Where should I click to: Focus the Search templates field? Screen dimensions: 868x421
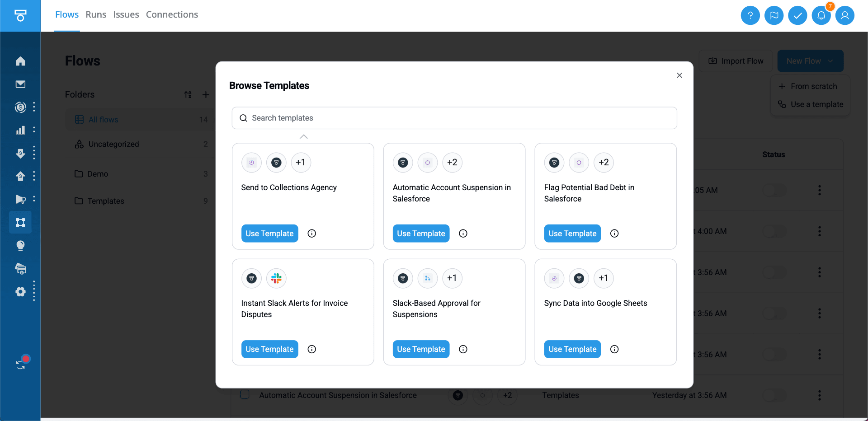click(x=454, y=118)
